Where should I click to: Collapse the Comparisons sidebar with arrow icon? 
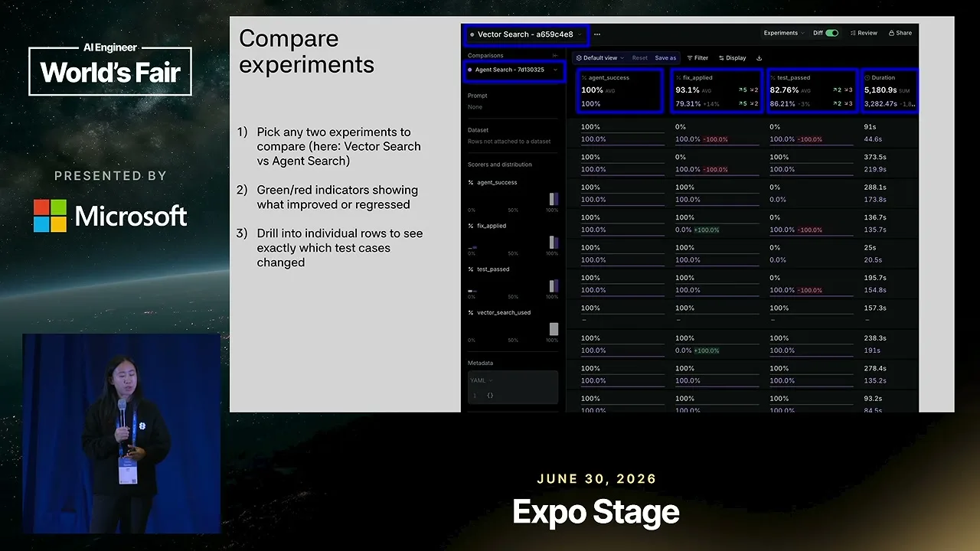555,56
